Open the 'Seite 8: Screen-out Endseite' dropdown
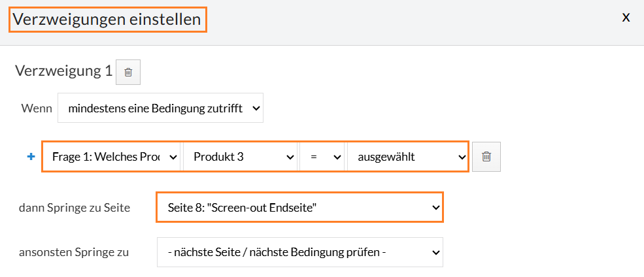 tap(299, 208)
